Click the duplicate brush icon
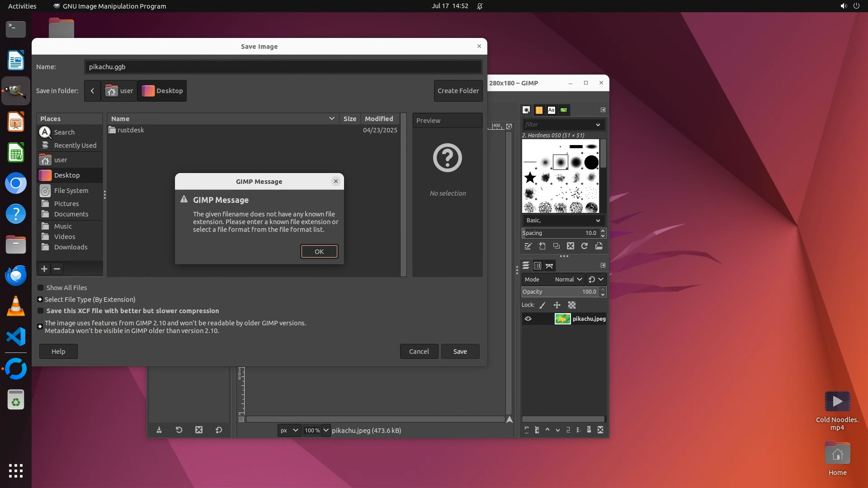 pyautogui.click(x=557, y=246)
